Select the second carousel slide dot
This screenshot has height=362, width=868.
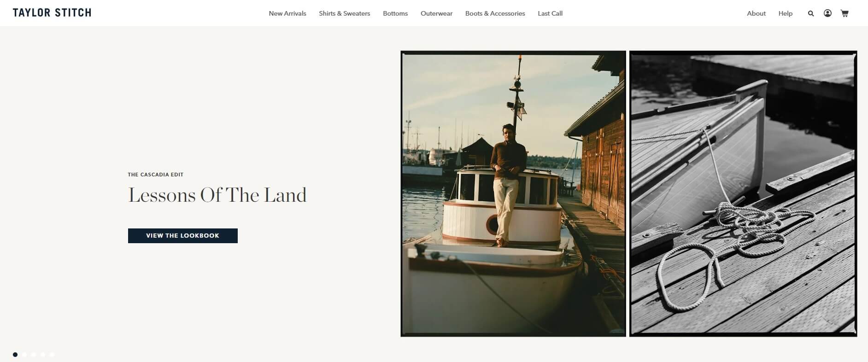click(24, 355)
